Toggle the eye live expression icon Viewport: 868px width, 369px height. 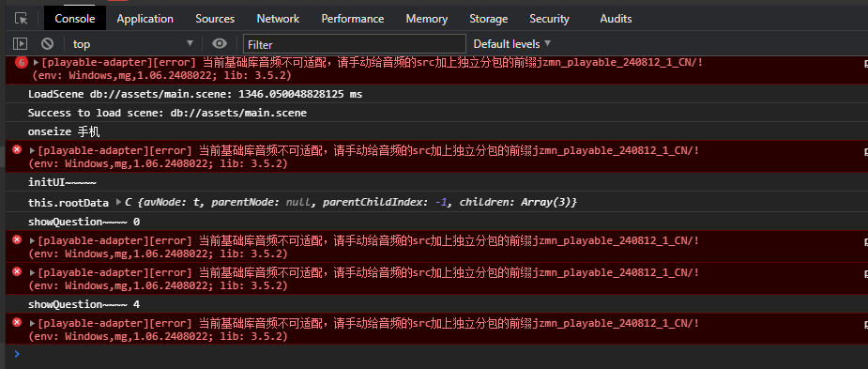click(x=220, y=44)
